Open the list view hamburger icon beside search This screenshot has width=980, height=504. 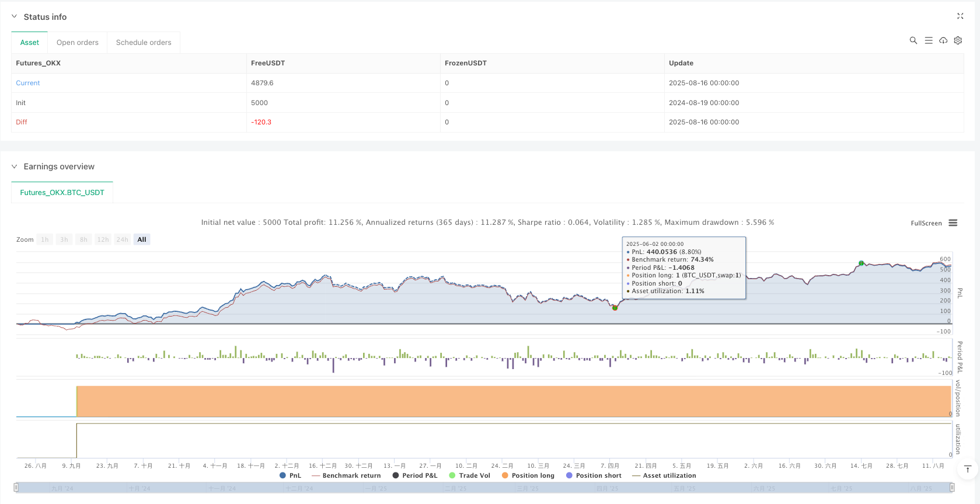click(x=928, y=40)
